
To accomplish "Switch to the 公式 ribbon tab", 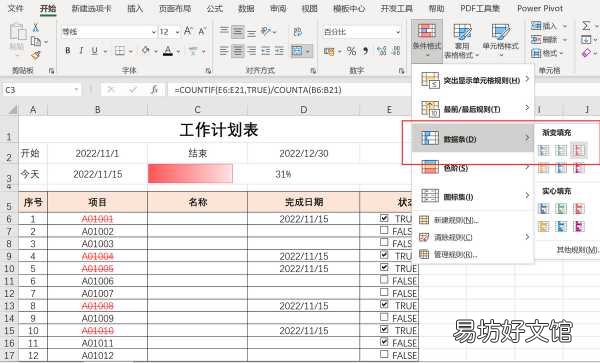I will point(215,8).
